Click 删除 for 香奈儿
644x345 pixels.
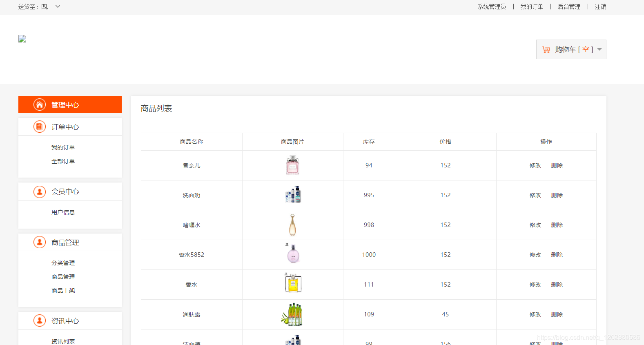tap(557, 165)
